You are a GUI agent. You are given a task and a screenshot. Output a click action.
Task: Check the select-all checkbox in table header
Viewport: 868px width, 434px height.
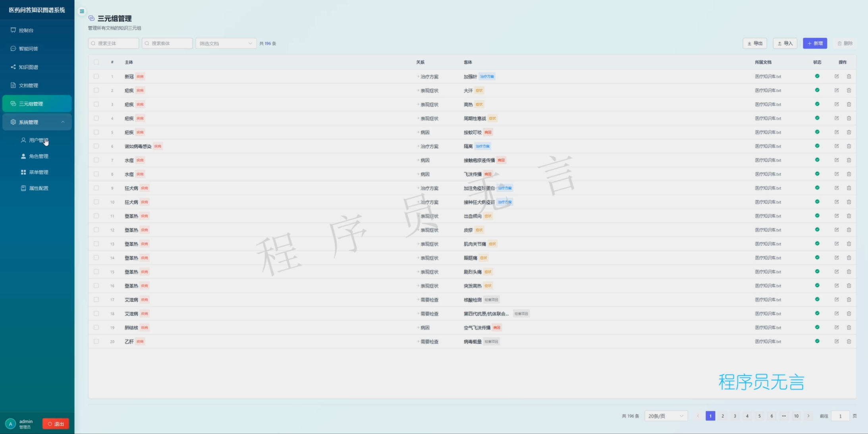(x=96, y=62)
